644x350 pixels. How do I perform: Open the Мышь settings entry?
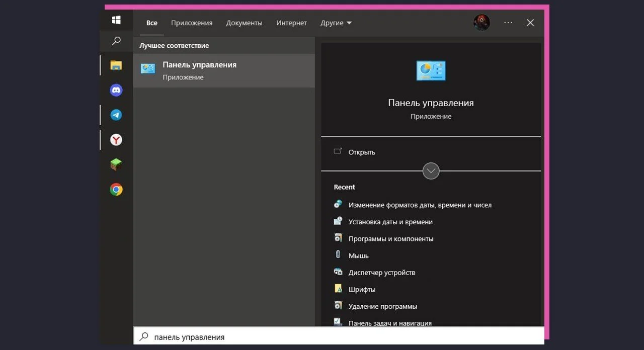coord(359,255)
